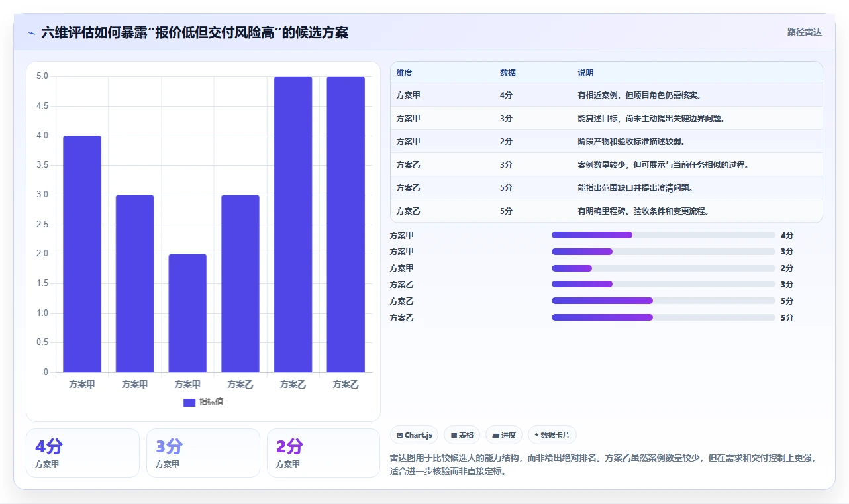Image resolution: width=849 pixels, height=504 pixels.
Task: Click the 方案甲 progress bar showing 3分
Action: [x=663, y=252]
